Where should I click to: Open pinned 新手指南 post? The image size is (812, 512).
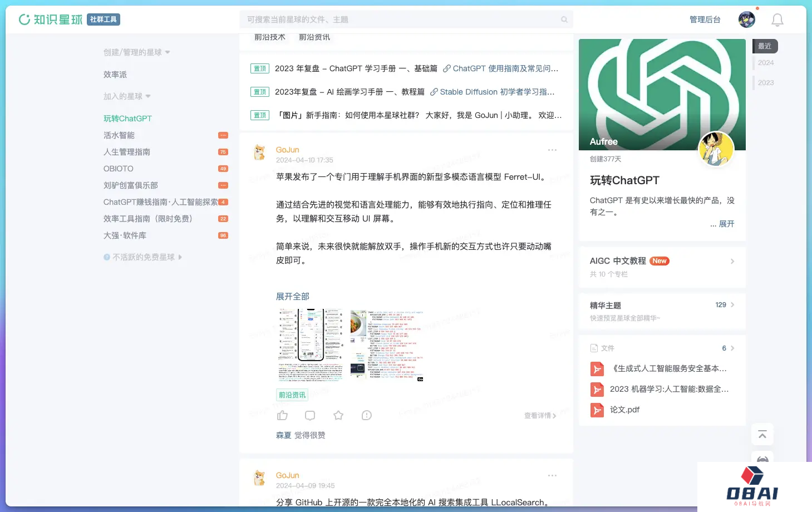click(420, 115)
